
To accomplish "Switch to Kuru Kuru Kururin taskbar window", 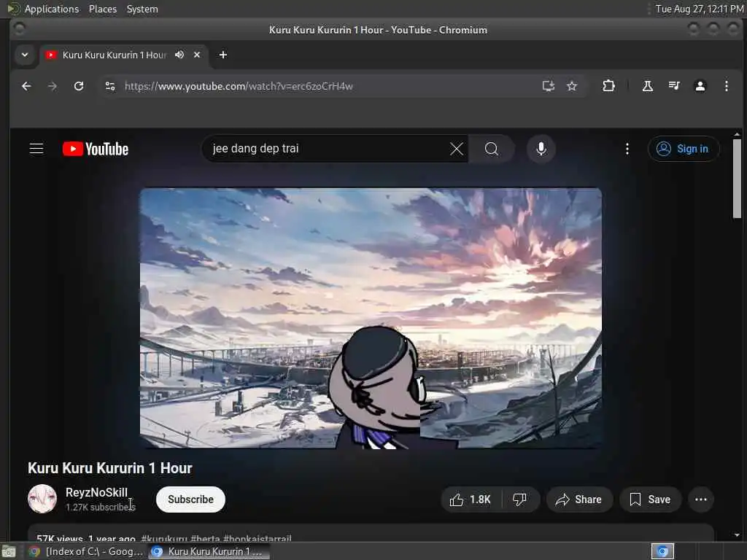I will coord(208,551).
